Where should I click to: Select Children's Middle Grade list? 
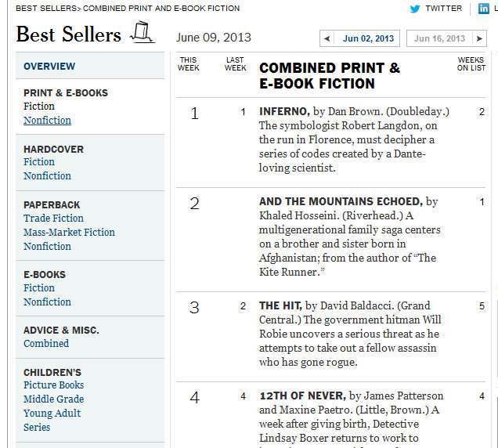[x=52, y=399]
